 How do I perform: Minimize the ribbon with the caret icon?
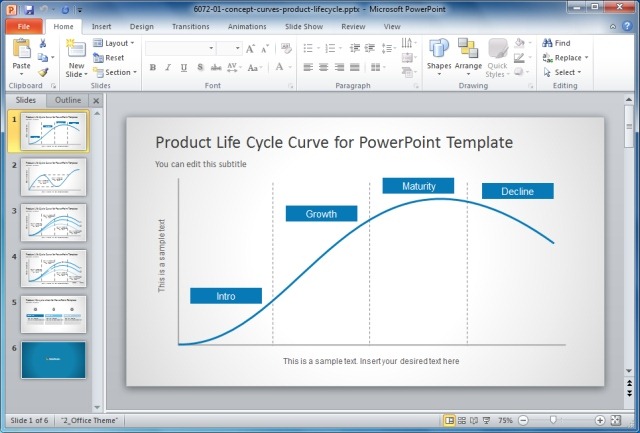click(x=613, y=27)
